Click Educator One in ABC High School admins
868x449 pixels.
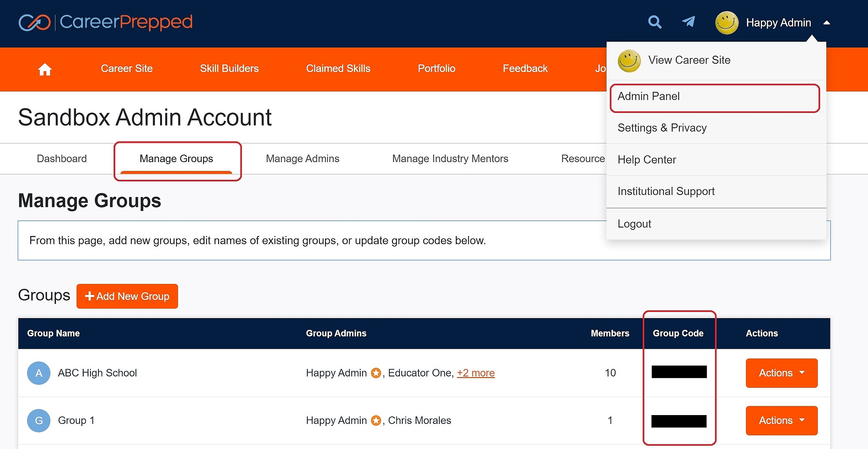point(419,373)
